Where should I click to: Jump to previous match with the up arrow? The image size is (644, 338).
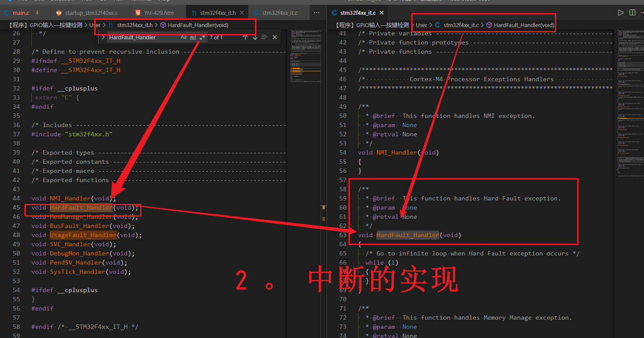245,37
